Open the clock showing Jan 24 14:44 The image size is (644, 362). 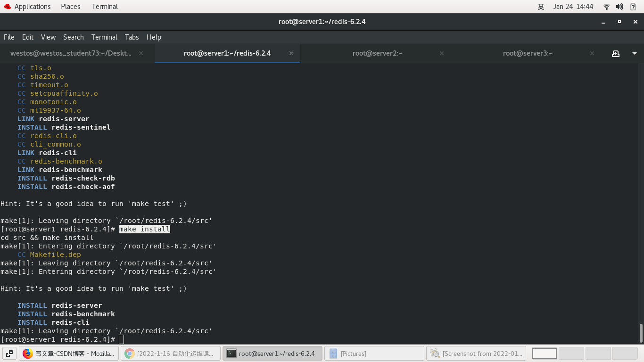[573, 7]
